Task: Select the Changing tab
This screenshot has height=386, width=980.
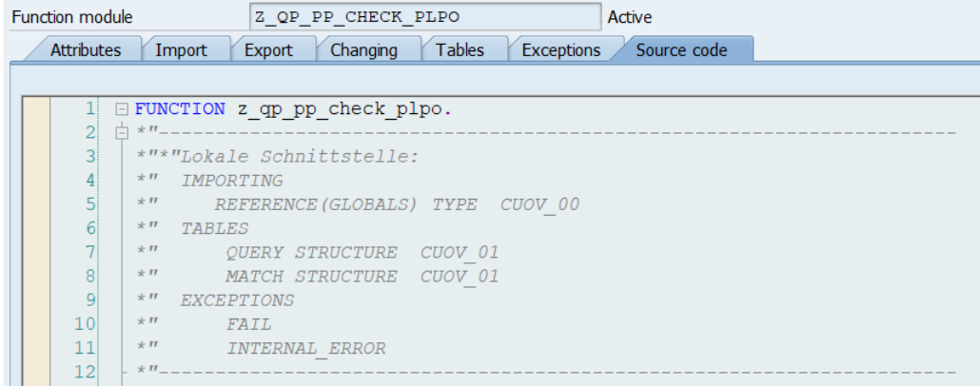Action: click(363, 50)
